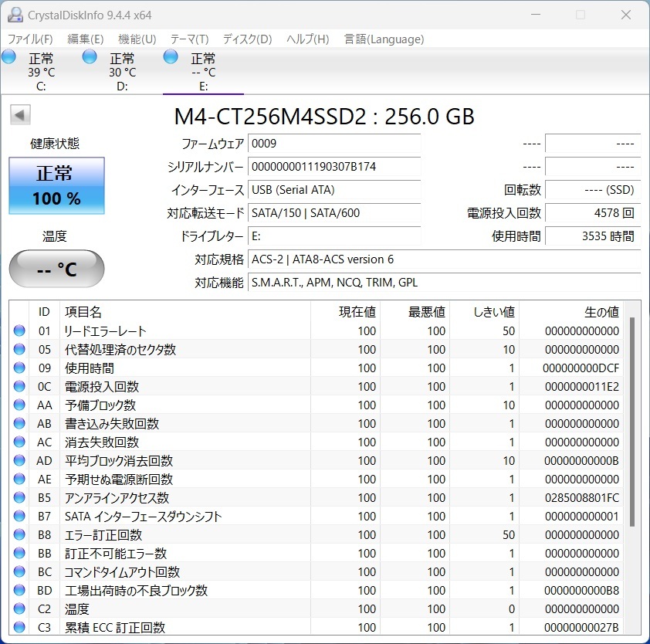Screen dimensions: 650x644
Task: Click the previous disk arrow button
Action: click(20, 114)
